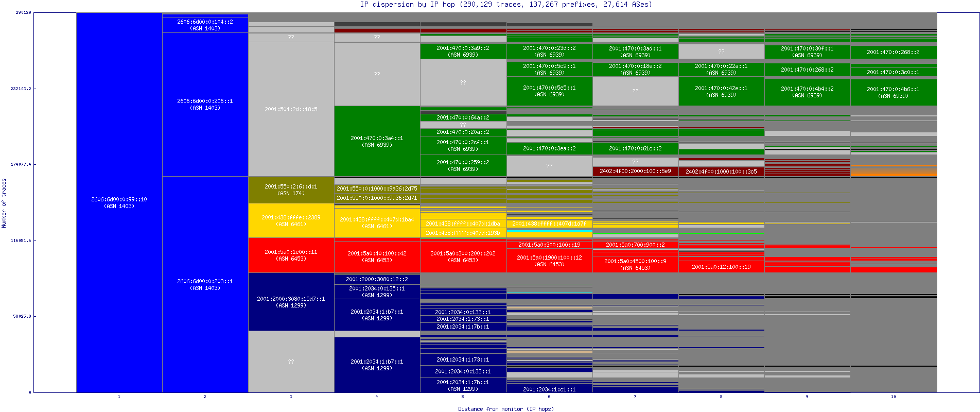This screenshot has height=412, width=980.
Task: Click the gray 2001:504:2d::18:5 block
Action: point(291,109)
